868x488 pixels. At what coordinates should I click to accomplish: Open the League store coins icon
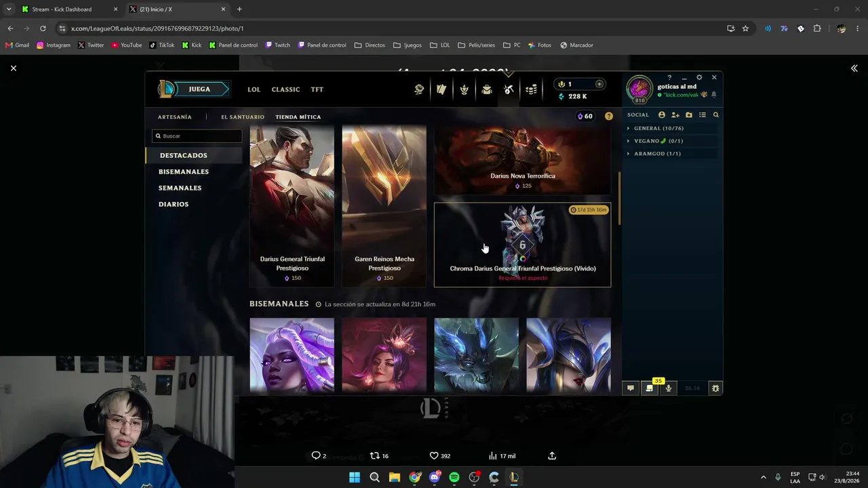pos(532,89)
